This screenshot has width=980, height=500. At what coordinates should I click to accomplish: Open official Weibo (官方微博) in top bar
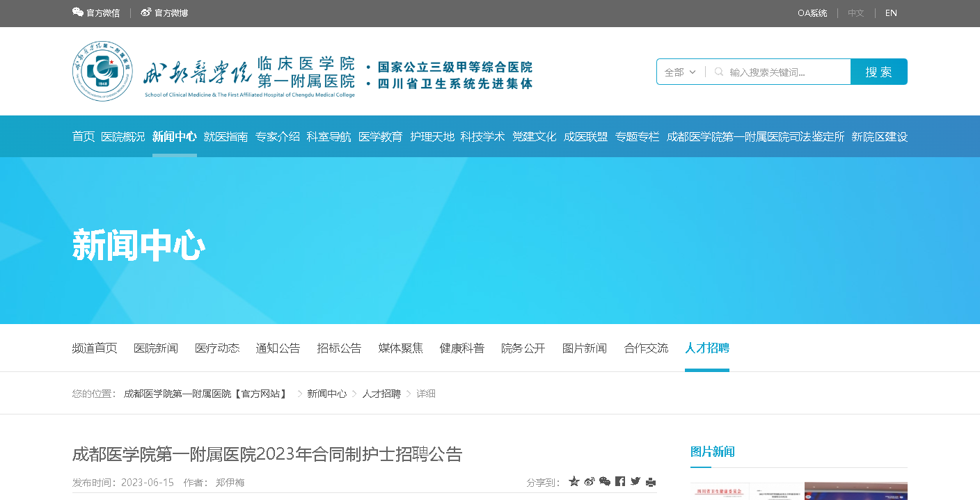point(164,13)
